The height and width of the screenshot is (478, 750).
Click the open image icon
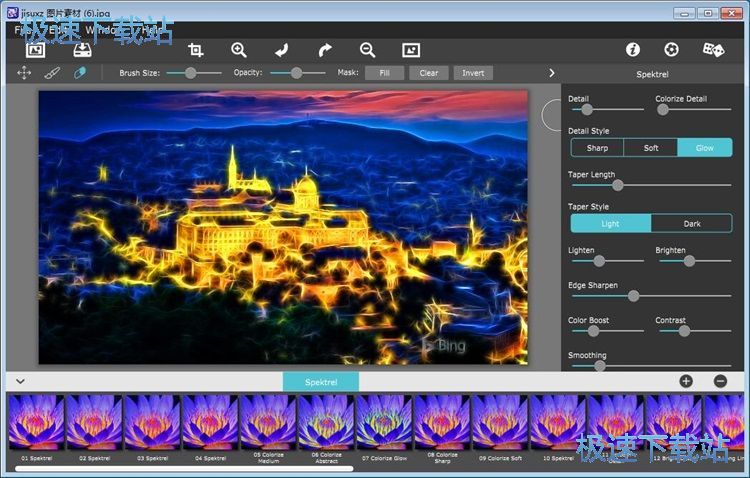click(x=36, y=49)
